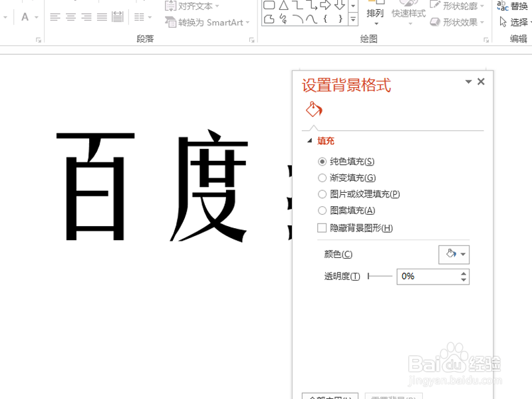Increase transparency with up spinner
The width and height of the screenshot is (532, 399).
464,273
